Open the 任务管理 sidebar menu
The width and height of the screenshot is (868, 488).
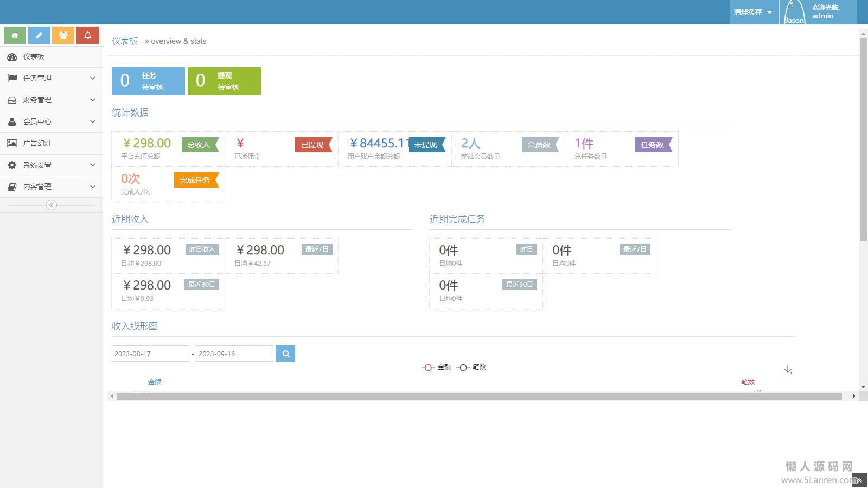pyautogui.click(x=51, y=78)
